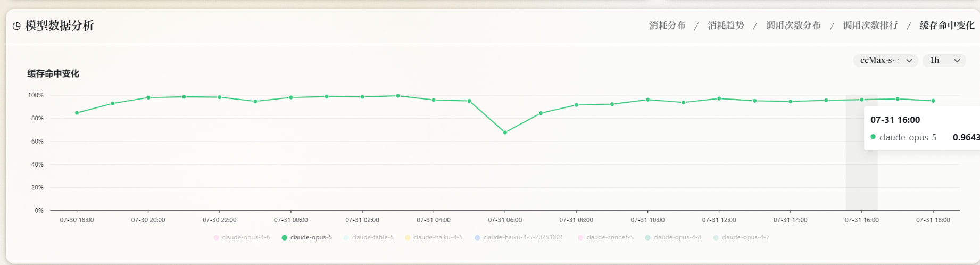Click the clock icon beside 模型数据分析
Image resolution: width=980 pixels, height=265 pixels.
point(16,26)
